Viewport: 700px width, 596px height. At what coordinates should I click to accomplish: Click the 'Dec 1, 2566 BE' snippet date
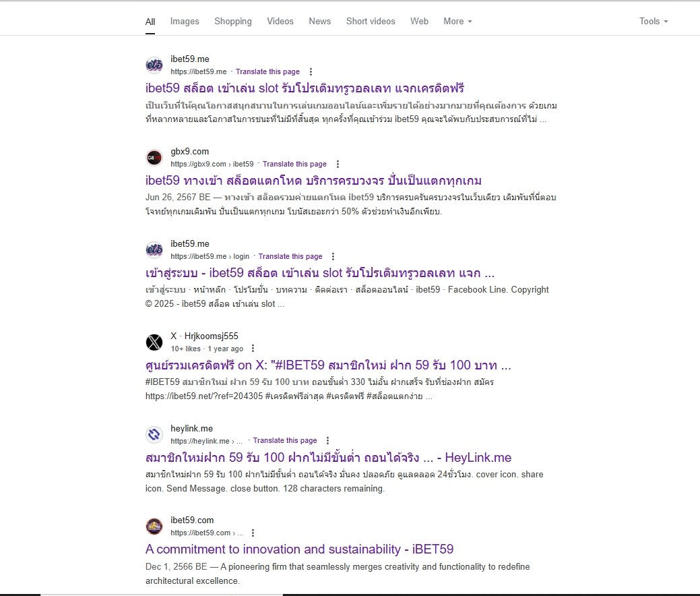177,566
